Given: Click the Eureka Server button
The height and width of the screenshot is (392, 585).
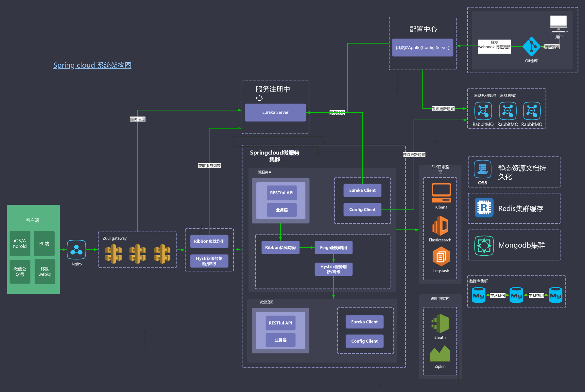Looking at the screenshot, I should [275, 112].
